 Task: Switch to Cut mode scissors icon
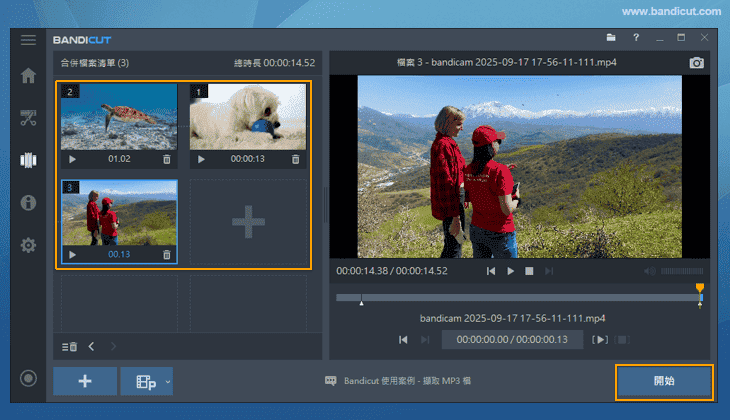[x=28, y=118]
